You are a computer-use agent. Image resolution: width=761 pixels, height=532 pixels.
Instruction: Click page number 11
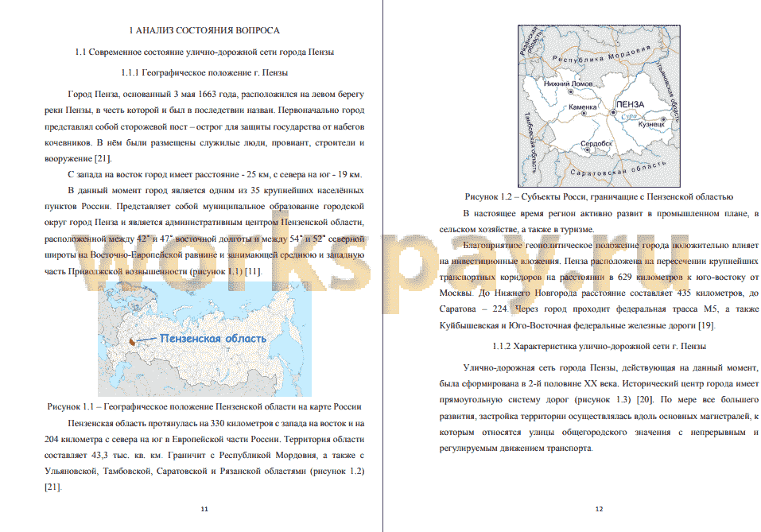204,509
